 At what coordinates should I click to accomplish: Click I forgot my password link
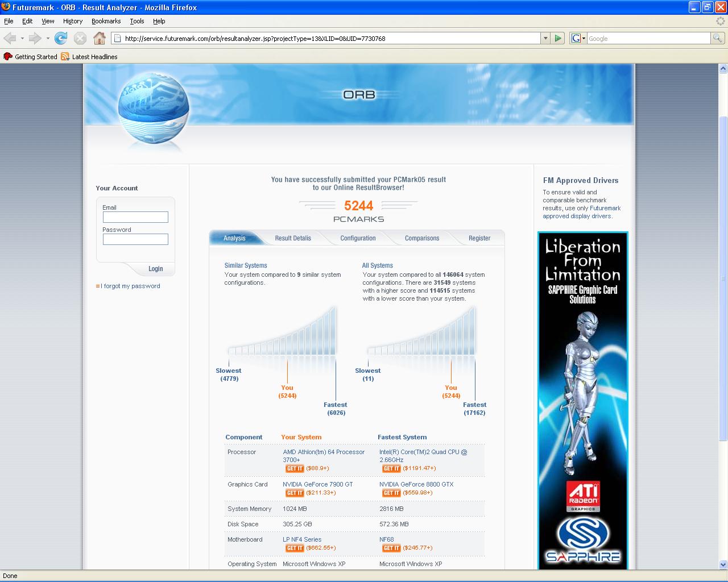(130, 286)
